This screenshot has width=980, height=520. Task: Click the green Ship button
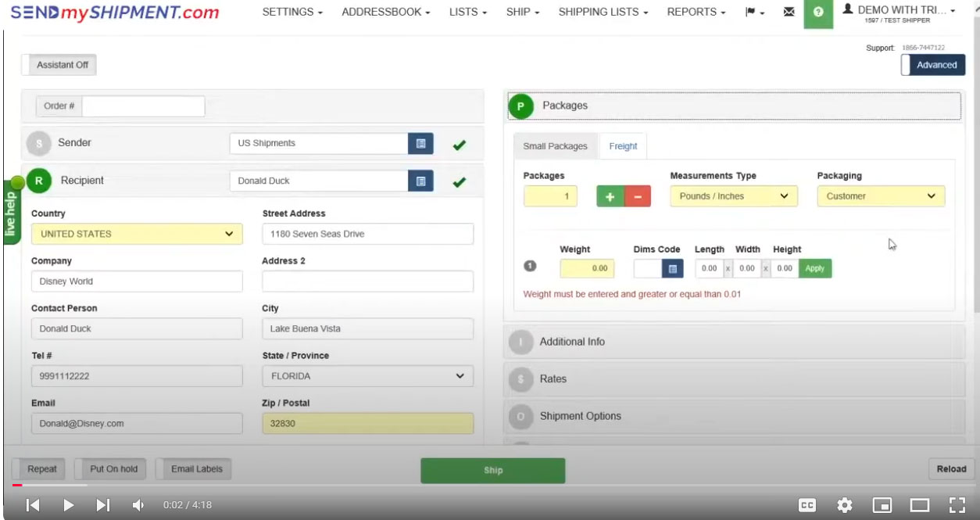click(492, 470)
